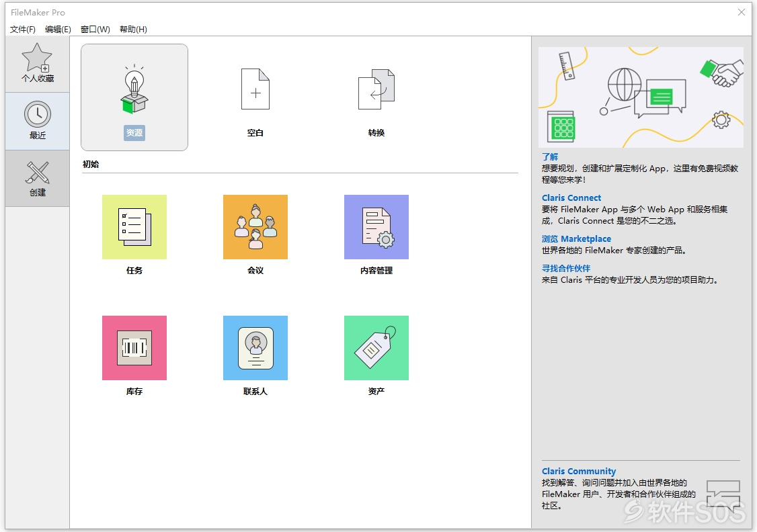The height and width of the screenshot is (532, 757).
Task: Close the FileMaker Pro window
Action: (x=742, y=12)
